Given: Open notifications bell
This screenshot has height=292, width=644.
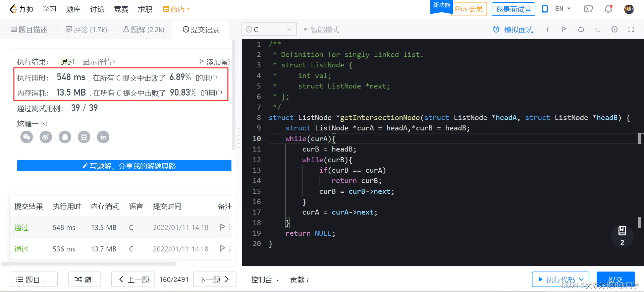Looking at the screenshot, I should [x=608, y=9].
